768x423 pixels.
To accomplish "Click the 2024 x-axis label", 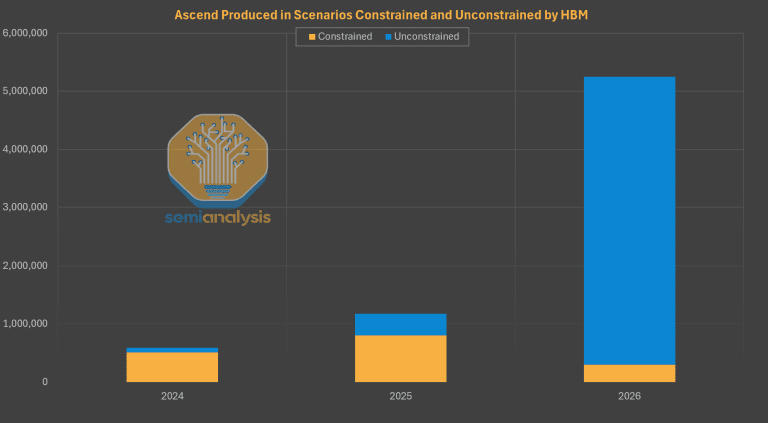I will tap(172, 396).
